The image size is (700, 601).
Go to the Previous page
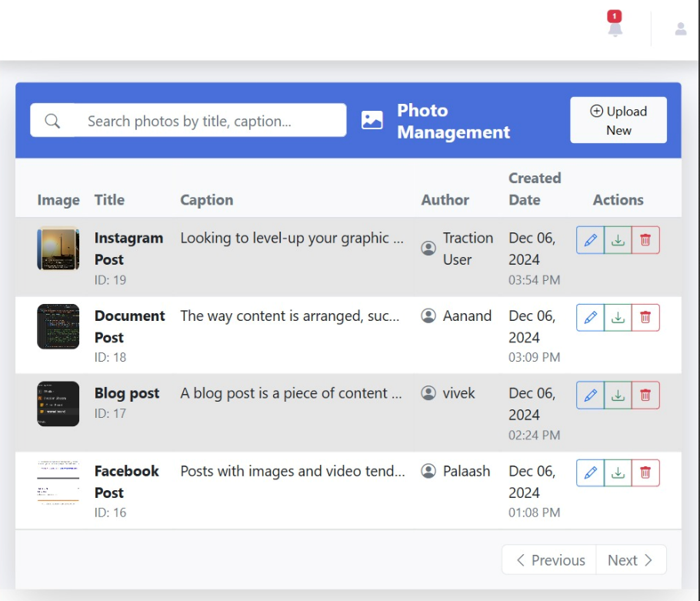tap(549, 560)
